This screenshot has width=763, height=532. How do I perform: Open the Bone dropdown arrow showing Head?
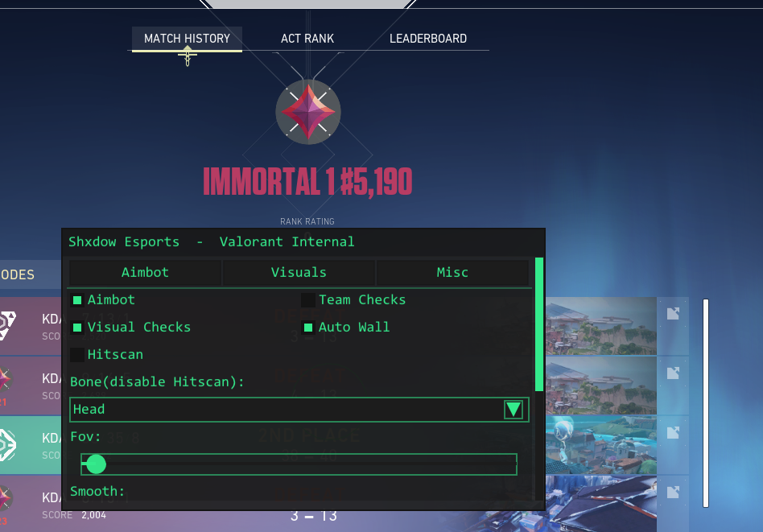tap(513, 410)
